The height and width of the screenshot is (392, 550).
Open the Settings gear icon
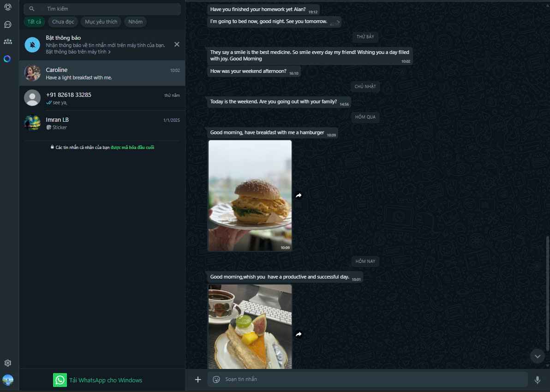(8, 363)
